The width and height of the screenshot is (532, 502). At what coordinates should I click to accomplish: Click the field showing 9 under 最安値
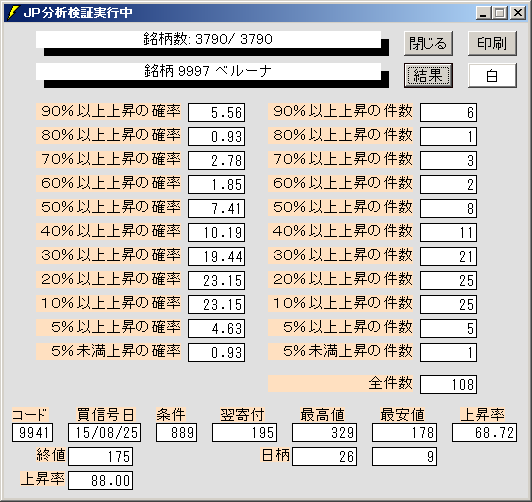(404, 457)
